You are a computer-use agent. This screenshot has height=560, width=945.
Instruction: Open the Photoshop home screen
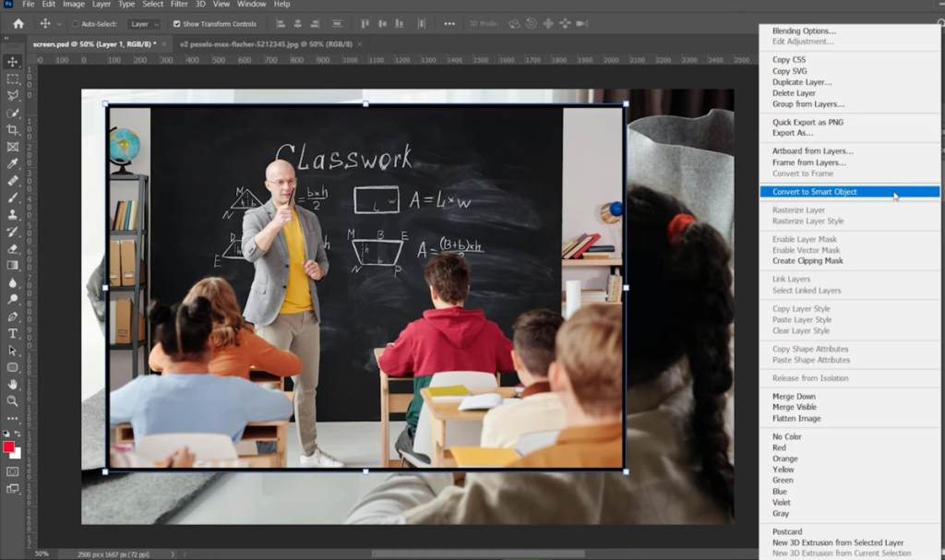(18, 23)
